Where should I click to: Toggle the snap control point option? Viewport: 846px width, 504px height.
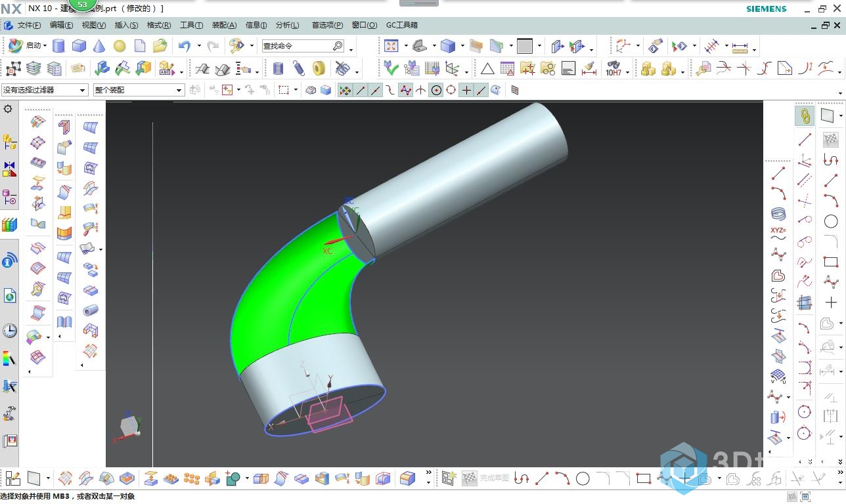point(391,90)
